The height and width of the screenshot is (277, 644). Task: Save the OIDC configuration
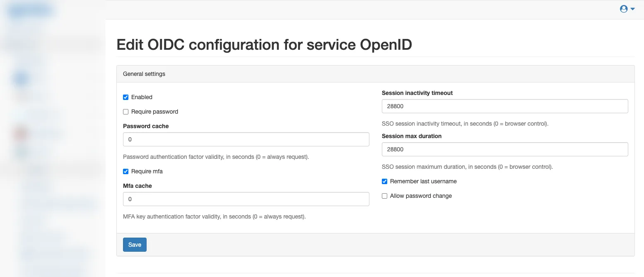(x=135, y=245)
